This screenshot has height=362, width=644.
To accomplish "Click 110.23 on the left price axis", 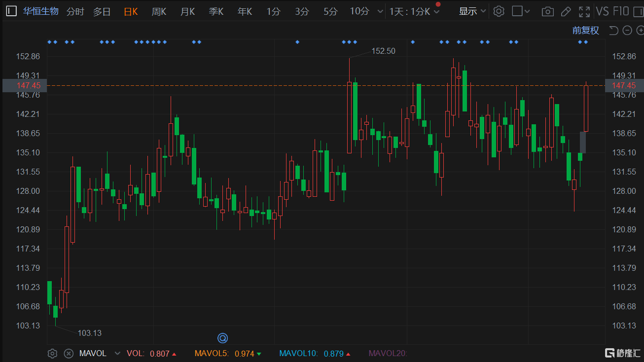I will pyautogui.click(x=29, y=287).
